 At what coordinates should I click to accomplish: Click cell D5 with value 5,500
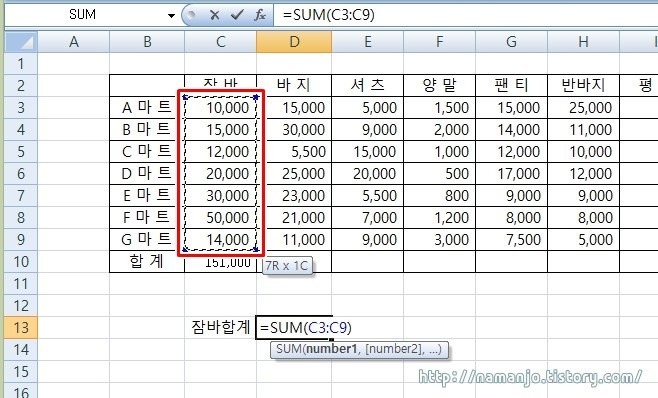pos(294,152)
